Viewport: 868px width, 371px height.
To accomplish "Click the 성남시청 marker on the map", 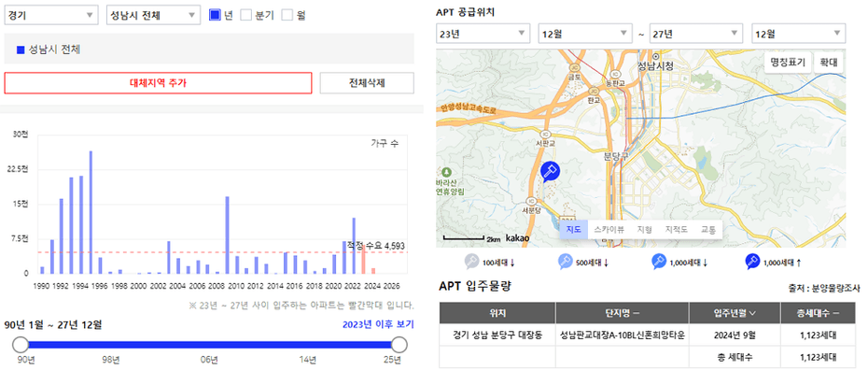I will click(656, 57).
